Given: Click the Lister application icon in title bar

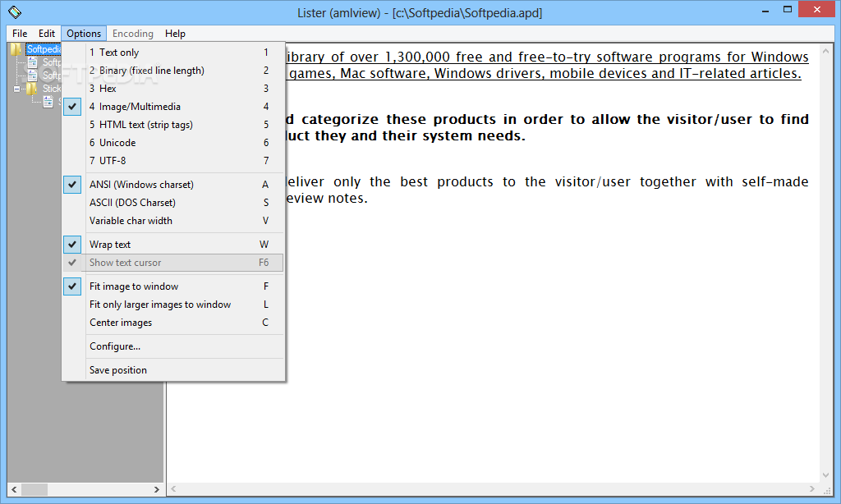Looking at the screenshot, I should point(15,11).
